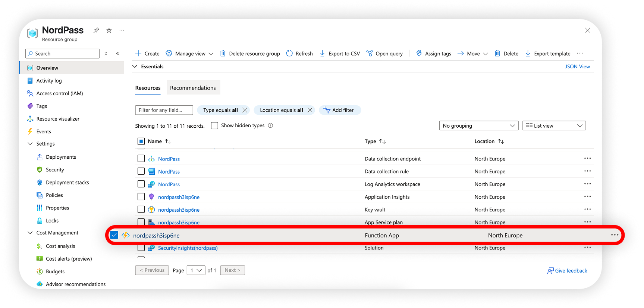The height and width of the screenshot is (308, 644).
Task: Sort by Location column arrows
Action: 501,141
